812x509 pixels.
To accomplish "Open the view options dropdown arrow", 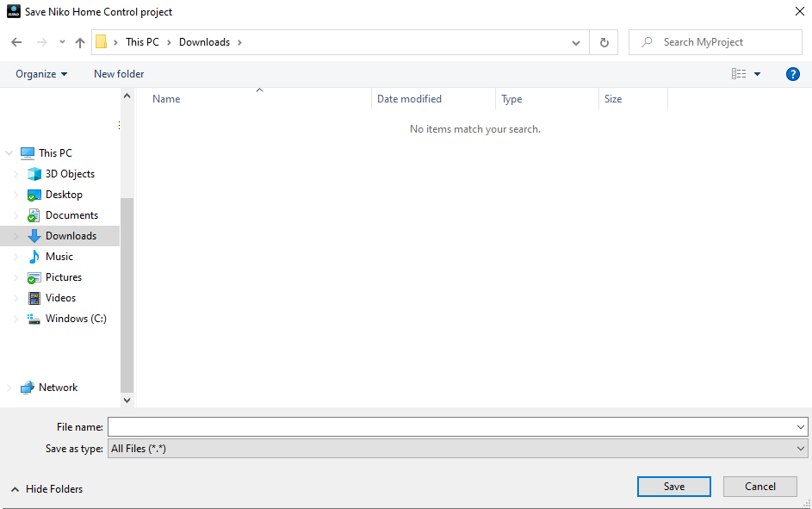I will click(x=758, y=74).
